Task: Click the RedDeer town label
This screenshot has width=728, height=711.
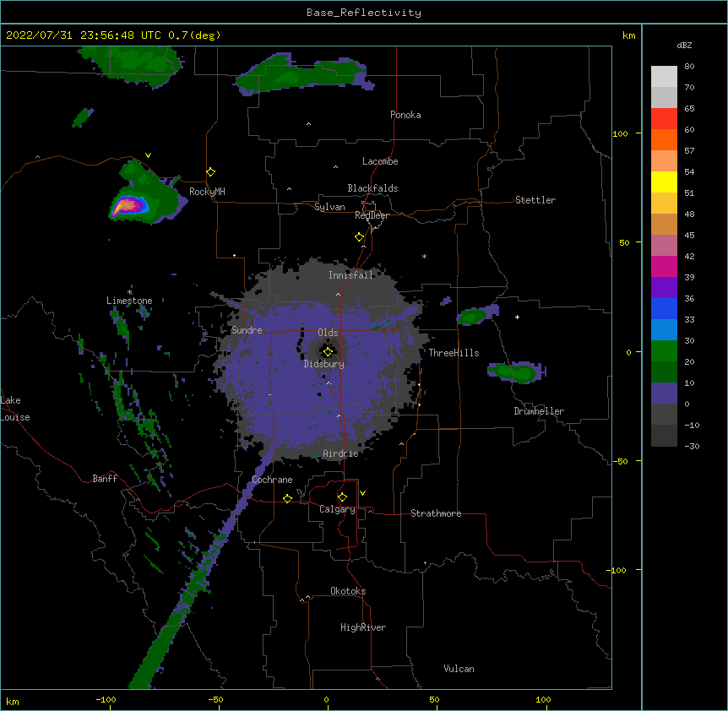Action: tap(372, 215)
